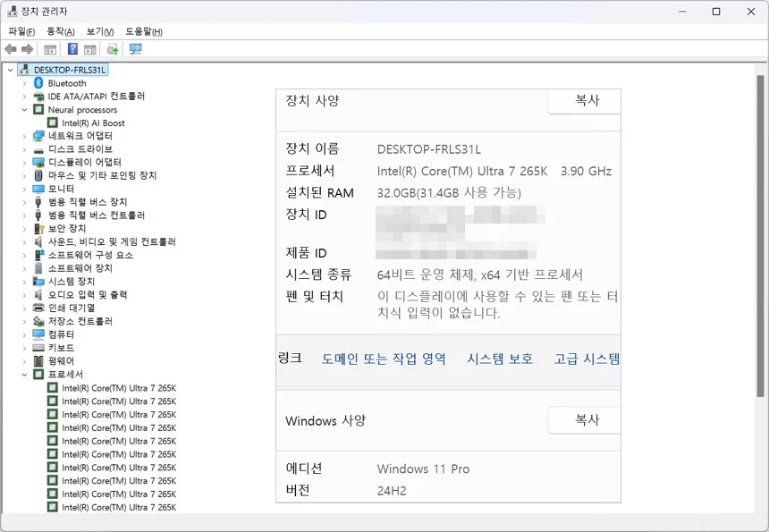Open the 파일(F) menu
Image resolution: width=769 pixels, height=532 pixels.
pyautogui.click(x=21, y=31)
